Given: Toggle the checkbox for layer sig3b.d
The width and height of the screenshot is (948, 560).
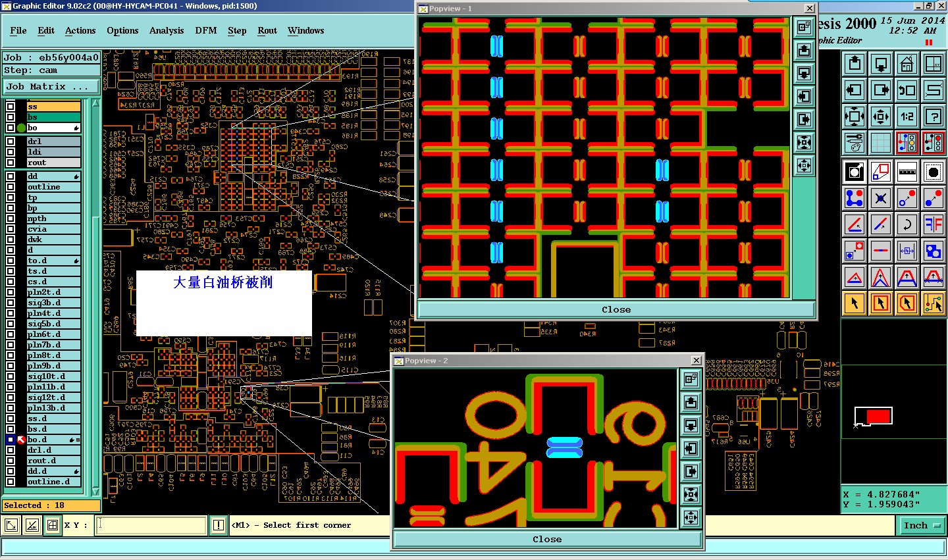Looking at the screenshot, I should click(x=11, y=303).
